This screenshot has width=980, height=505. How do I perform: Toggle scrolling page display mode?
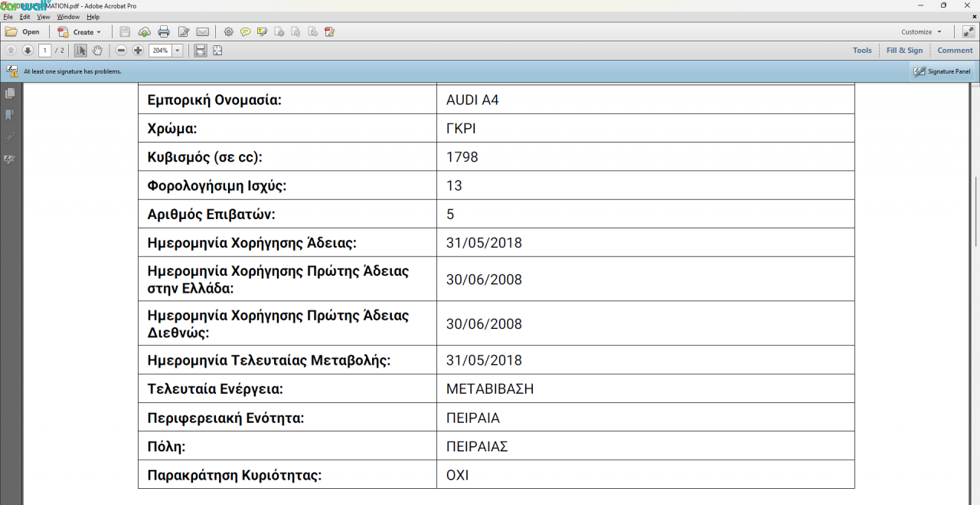pos(200,51)
